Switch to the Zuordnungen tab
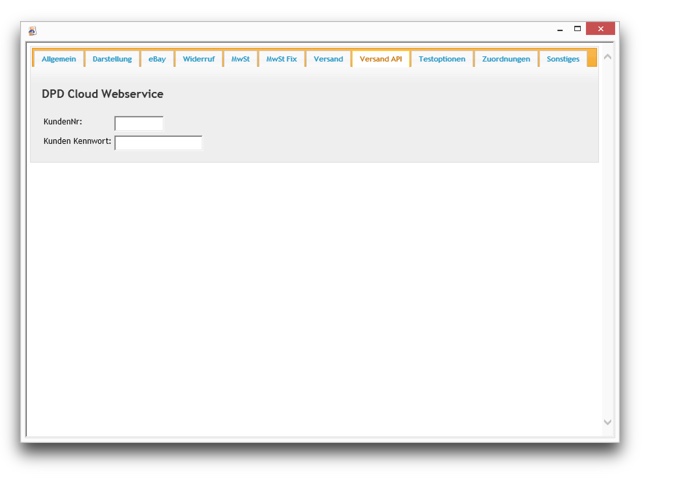 click(x=506, y=59)
